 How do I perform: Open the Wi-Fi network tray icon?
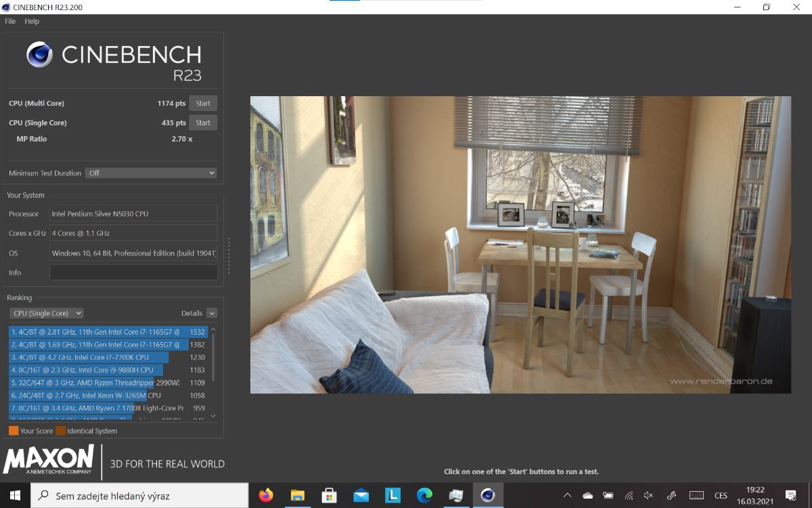tap(629, 496)
